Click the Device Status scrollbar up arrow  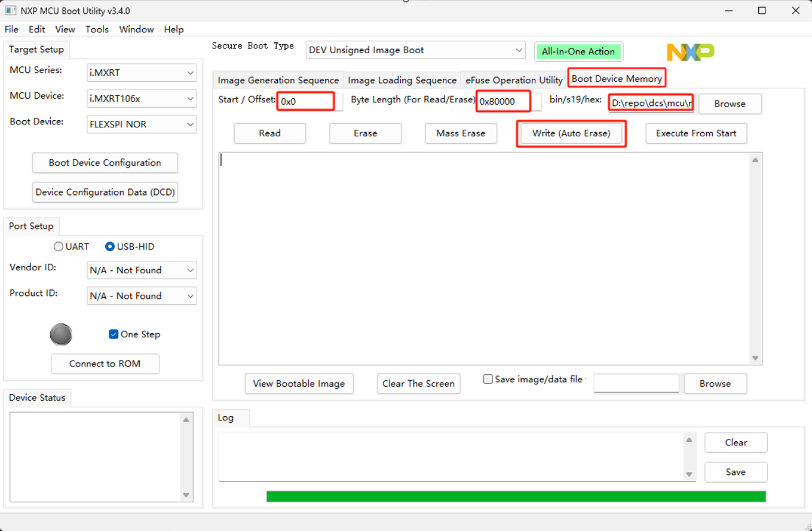point(186,420)
